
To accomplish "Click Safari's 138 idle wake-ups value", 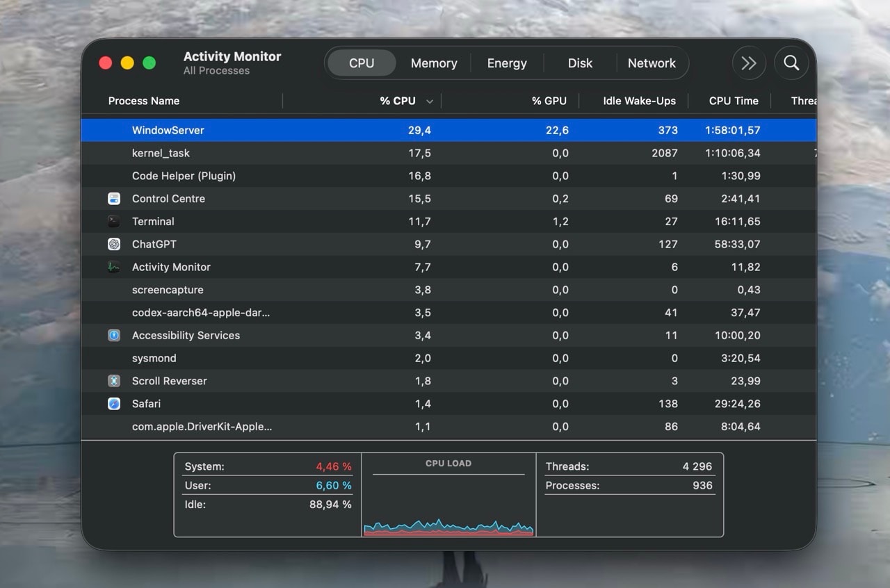I will (667, 404).
